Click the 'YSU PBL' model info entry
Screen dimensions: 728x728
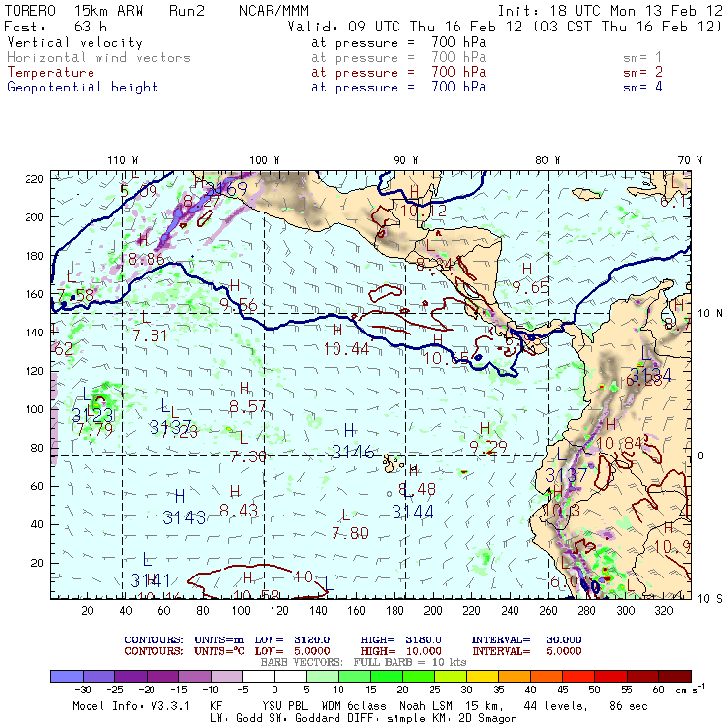285,706
